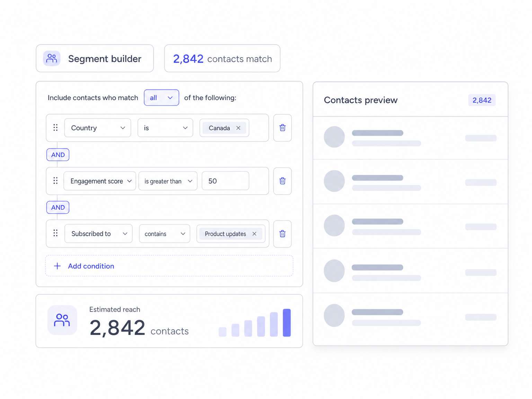Open the match 'all' dropdown
The width and height of the screenshot is (532, 399).
[161, 98]
